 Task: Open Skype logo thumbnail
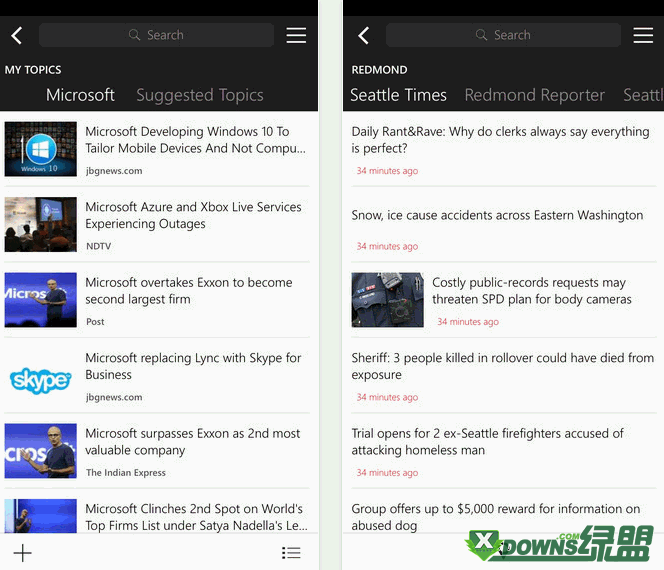tap(41, 380)
